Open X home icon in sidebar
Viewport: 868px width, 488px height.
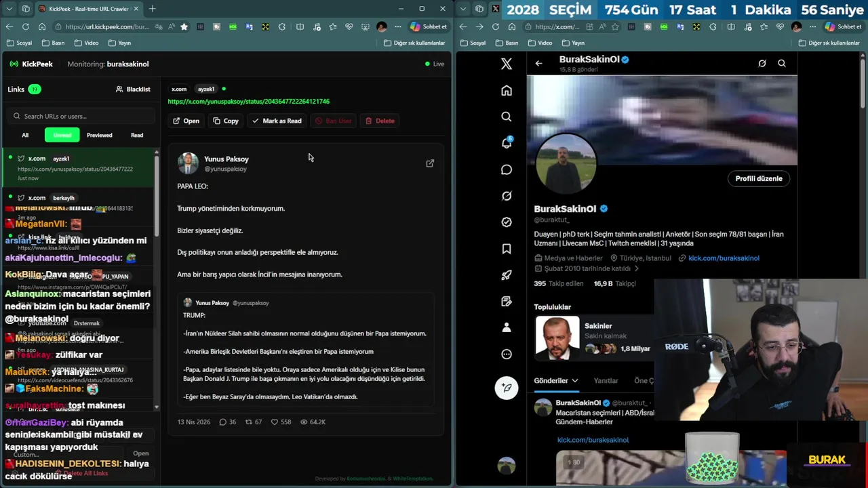[507, 90]
